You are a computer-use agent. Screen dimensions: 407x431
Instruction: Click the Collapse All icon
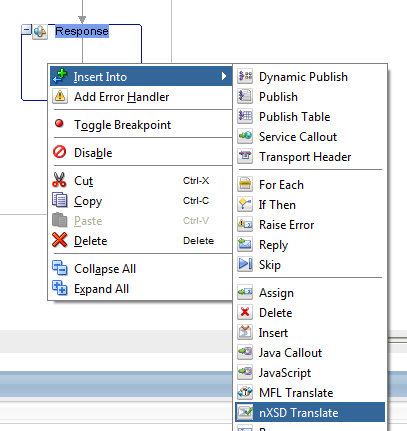[60, 268]
